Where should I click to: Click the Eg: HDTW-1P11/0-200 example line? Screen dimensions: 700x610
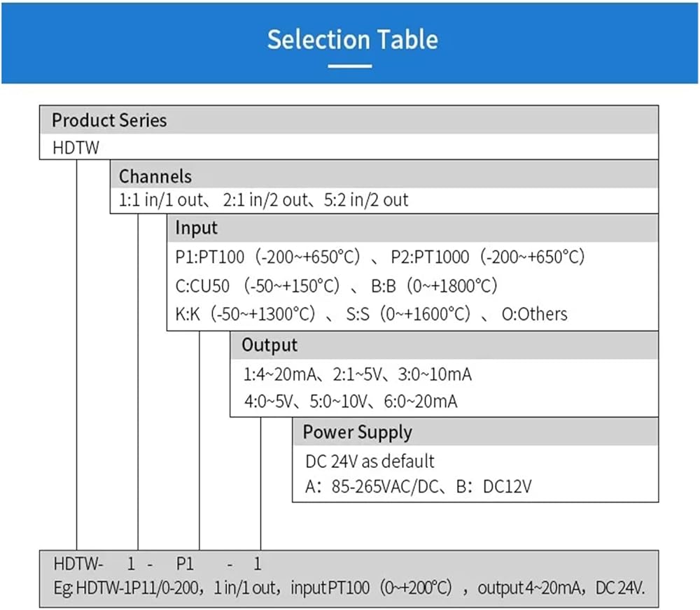349,588
